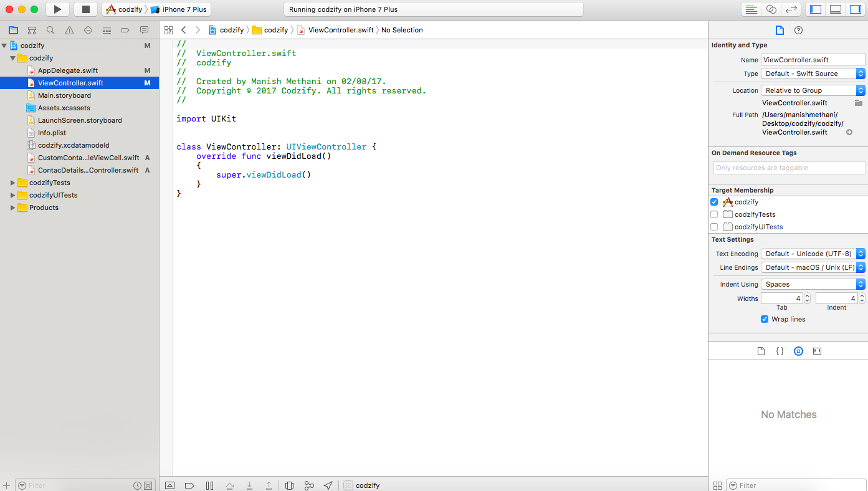Switch to Quick Help inspector tab
Image resolution: width=868 pixels, height=491 pixels.
[x=798, y=30]
